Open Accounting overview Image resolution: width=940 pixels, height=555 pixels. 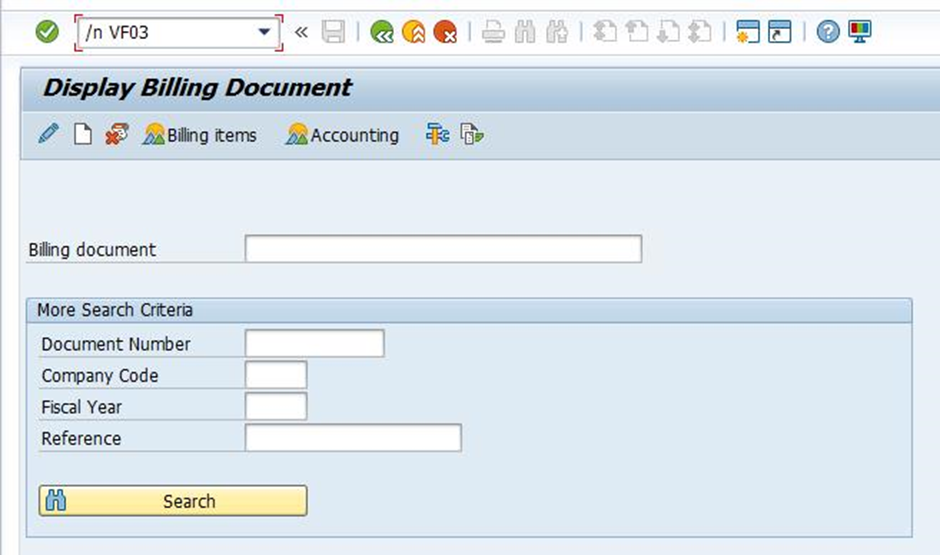pos(342,135)
